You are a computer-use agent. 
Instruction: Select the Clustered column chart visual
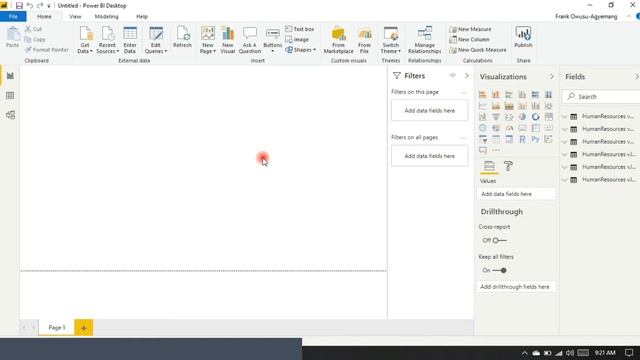(522, 95)
